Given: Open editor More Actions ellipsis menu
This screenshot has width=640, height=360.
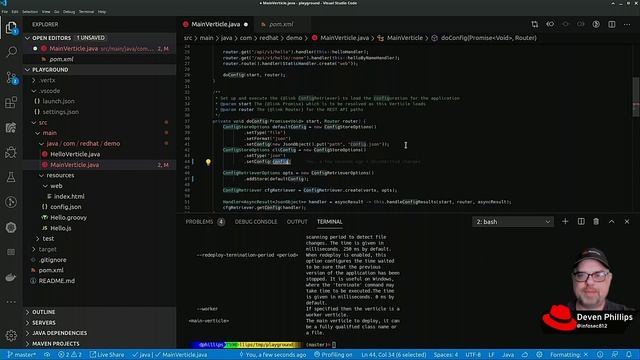Looking at the screenshot, I should 627,24.
